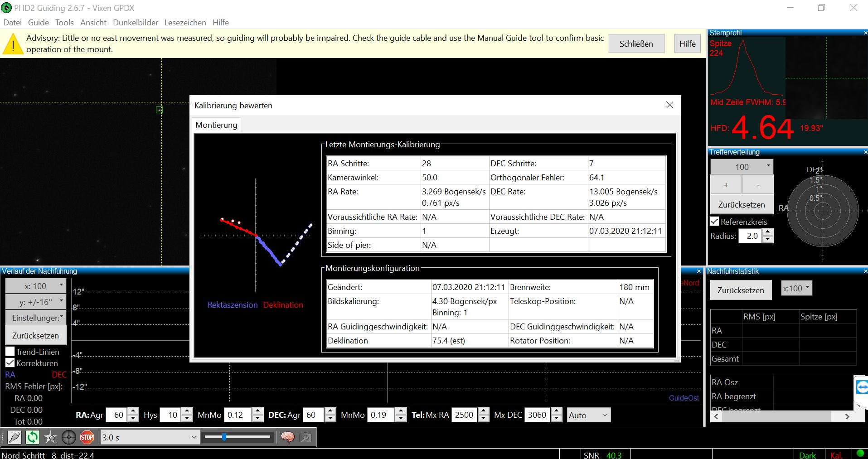Open camera settings wrench icon
Viewport: 868px width, 459px height.
pos(305,437)
